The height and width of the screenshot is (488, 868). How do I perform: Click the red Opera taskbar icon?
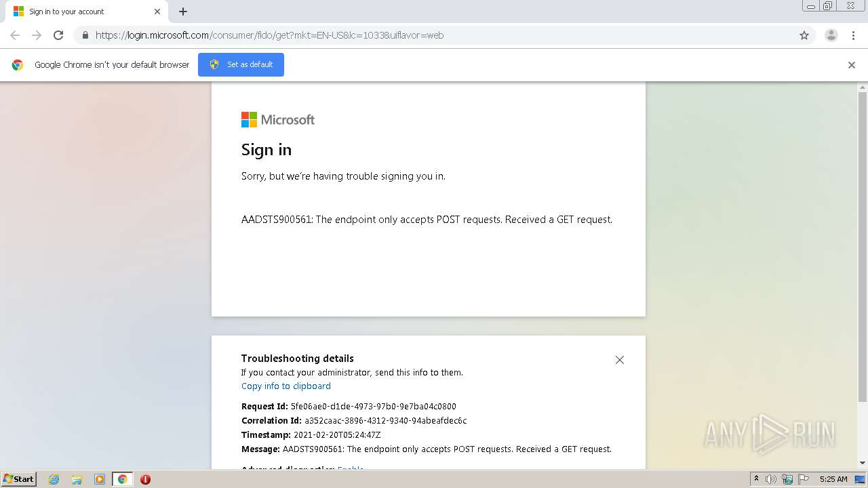145,479
